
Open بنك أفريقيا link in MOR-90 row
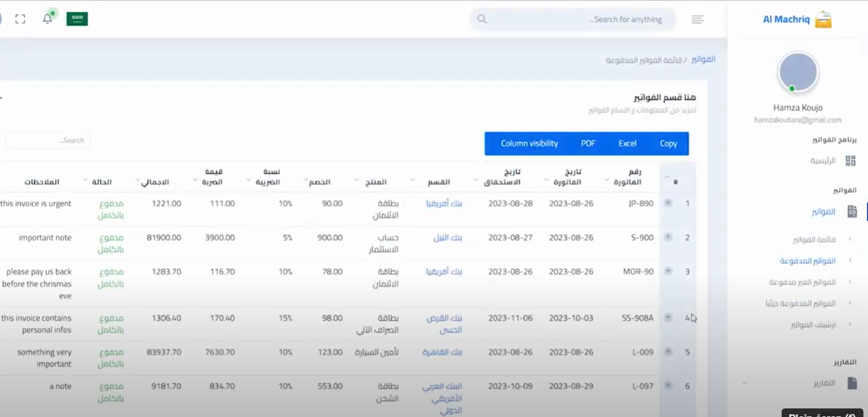(444, 271)
